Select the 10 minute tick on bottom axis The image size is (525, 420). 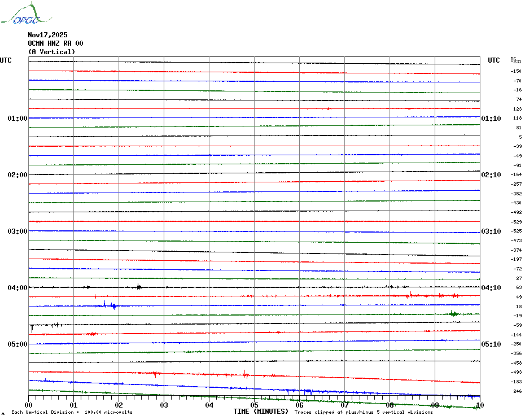pyautogui.click(x=479, y=405)
